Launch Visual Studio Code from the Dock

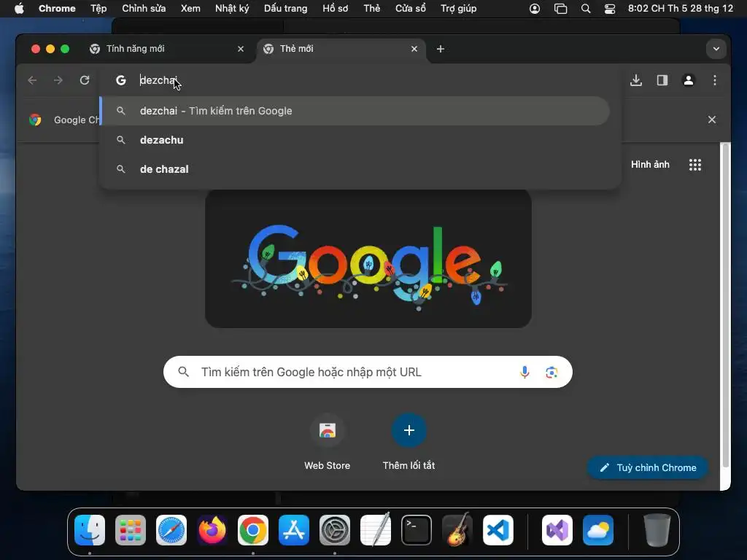pyautogui.click(x=498, y=530)
